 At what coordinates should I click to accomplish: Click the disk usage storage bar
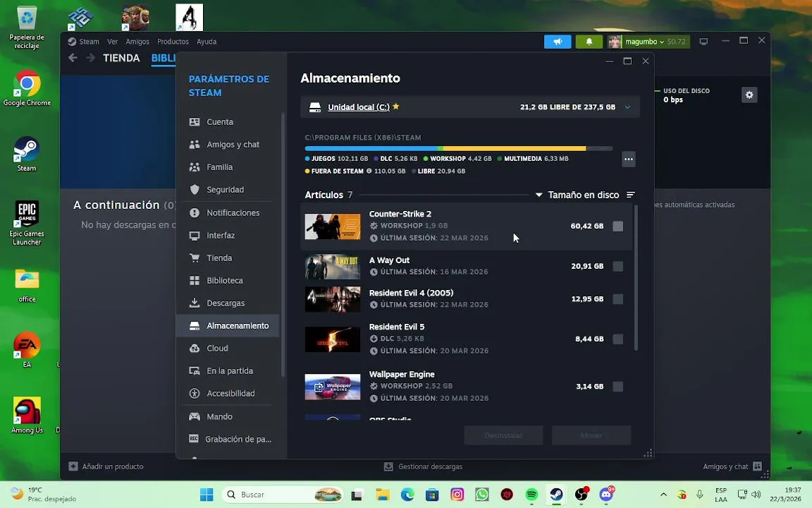click(459, 149)
